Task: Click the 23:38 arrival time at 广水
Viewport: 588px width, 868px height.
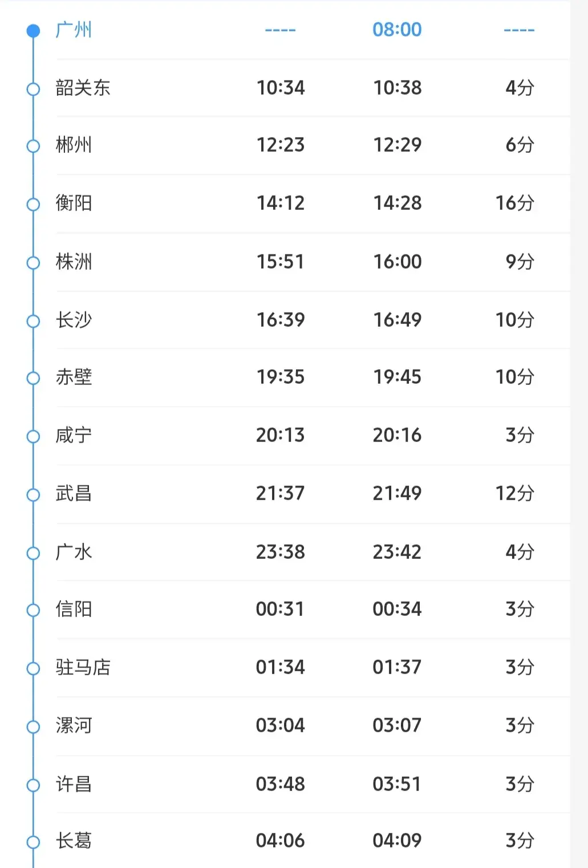Action: click(x=280, y=552)
